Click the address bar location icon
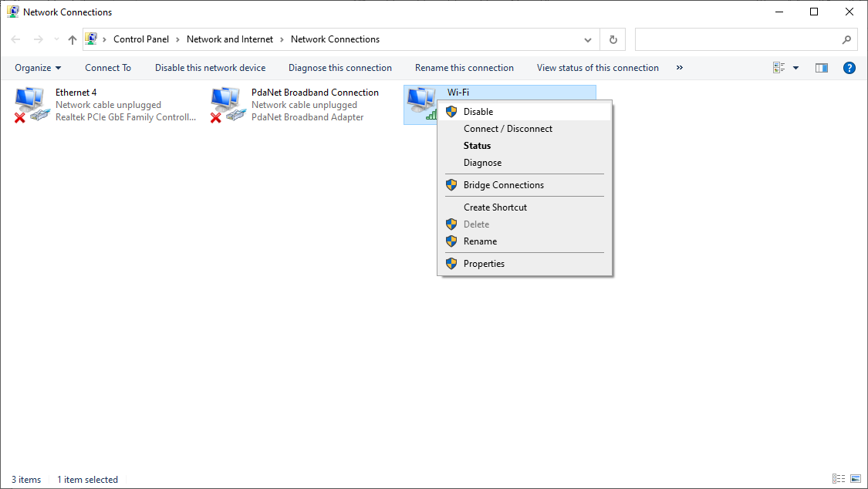 point(91,39)
